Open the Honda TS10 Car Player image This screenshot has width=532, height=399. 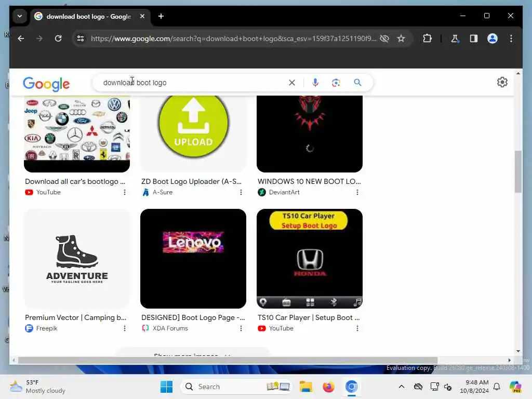310,259
